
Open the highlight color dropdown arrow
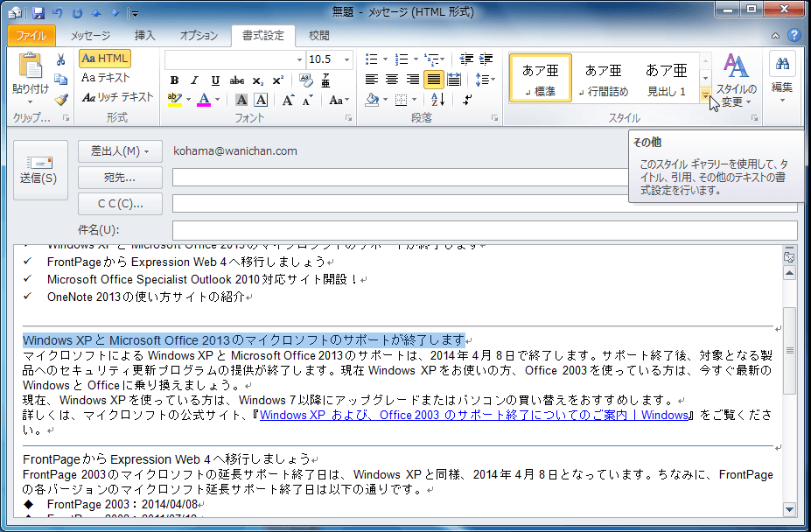[188, 100]
